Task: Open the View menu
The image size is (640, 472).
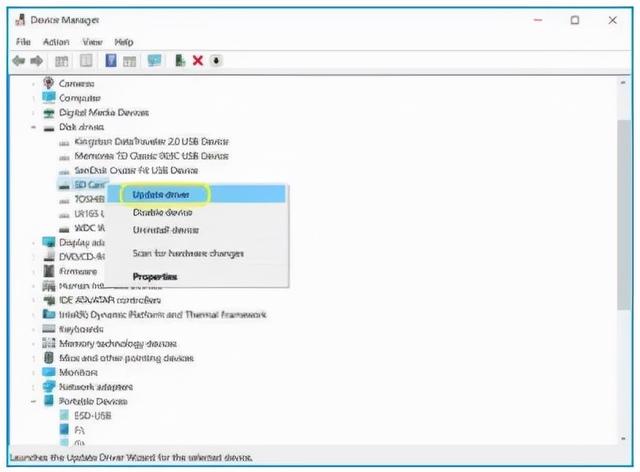Action: [x=92, y=42]
